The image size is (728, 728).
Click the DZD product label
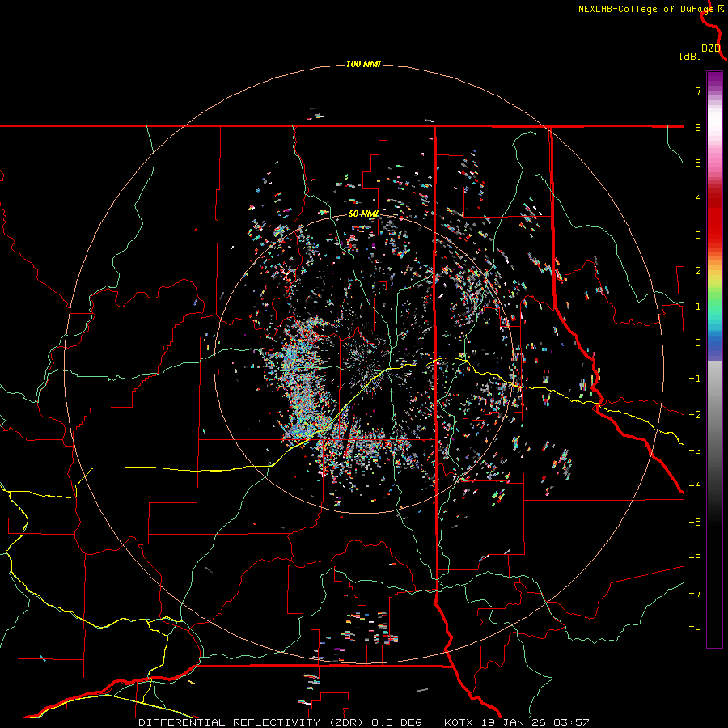[711, 49]
